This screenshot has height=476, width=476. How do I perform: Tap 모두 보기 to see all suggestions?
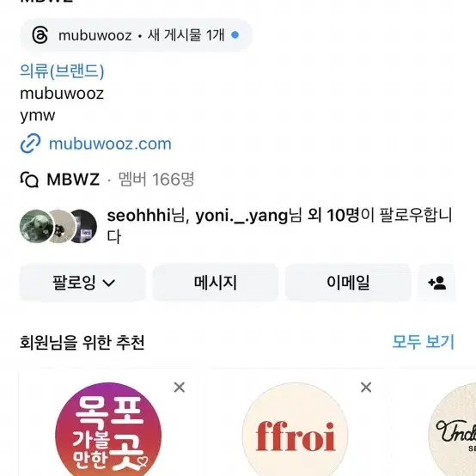click(424, 342)
